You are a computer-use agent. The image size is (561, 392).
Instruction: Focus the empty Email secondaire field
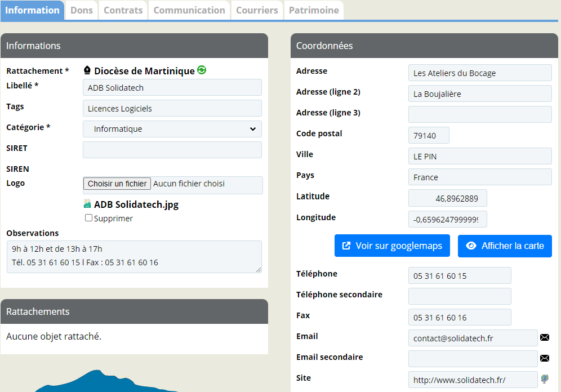click(x=473, y=359)
